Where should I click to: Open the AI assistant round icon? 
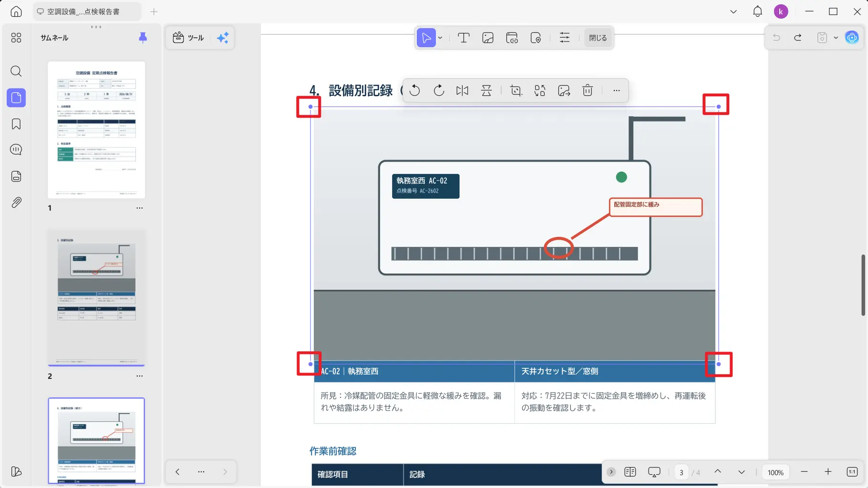(x=852, y=37)
